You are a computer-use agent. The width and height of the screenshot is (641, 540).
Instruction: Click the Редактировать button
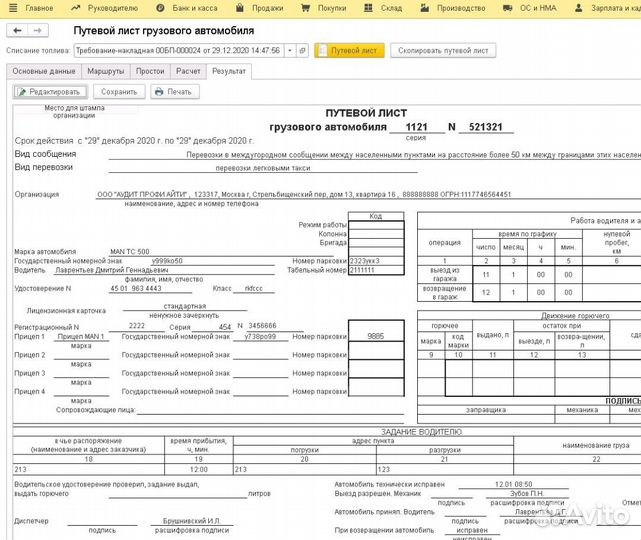tap(48, 92)
